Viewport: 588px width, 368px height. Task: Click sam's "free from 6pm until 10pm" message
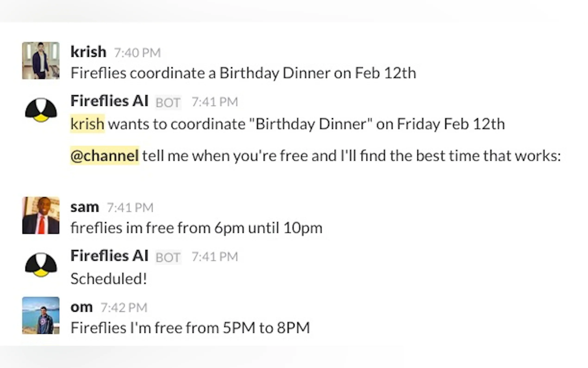coord(196,228)
